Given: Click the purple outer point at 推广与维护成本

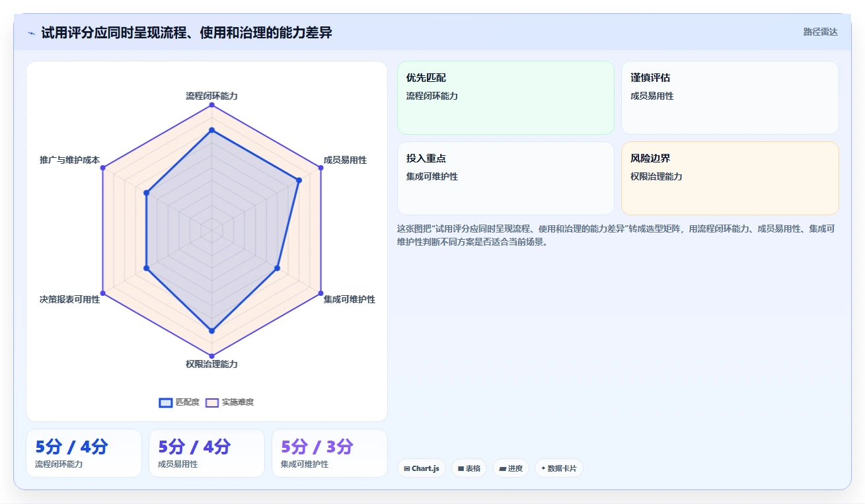Looking at the screenshot, I should (102, 168).
